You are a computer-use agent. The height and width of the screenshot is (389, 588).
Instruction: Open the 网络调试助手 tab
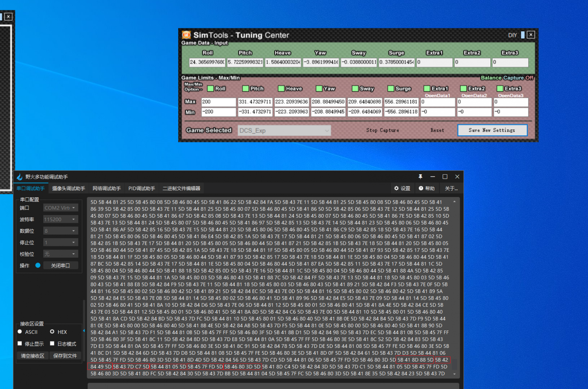click(107, 188)
